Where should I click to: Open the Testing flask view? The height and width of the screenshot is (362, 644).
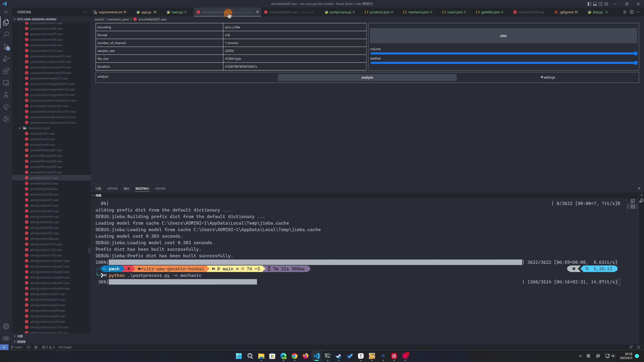pyautogui.click(x=6, y=95)
